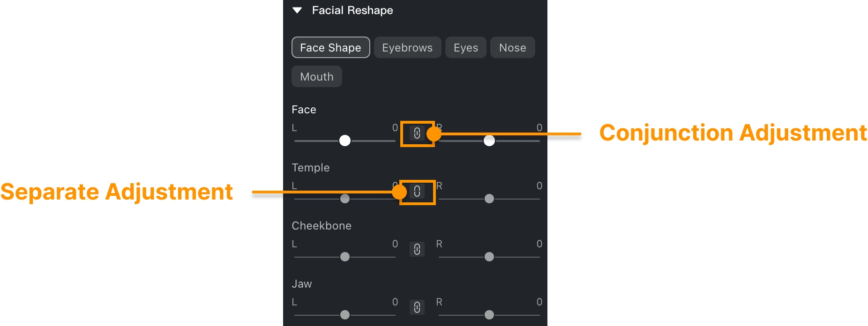
Task: Click the Face right slider handle
Action: click(489, 141)
